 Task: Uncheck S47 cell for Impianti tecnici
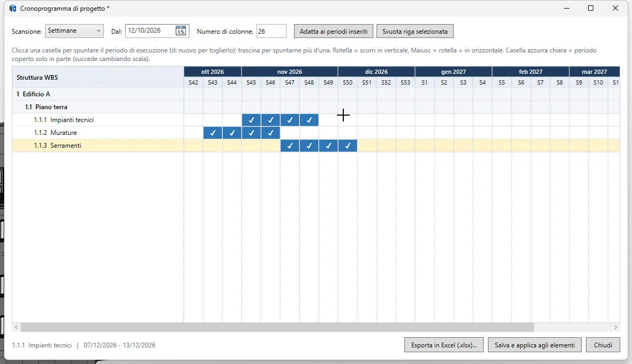tap(290, 120)
